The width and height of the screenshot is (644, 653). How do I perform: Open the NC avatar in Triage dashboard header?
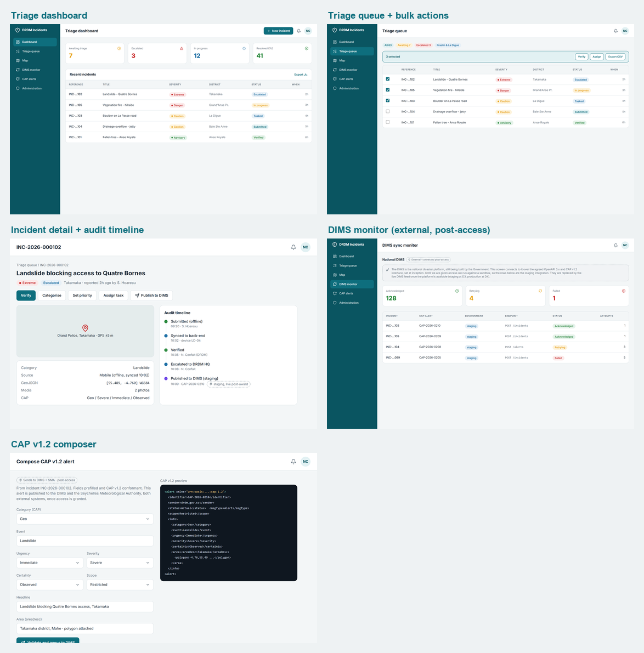click(x=308, y=31)
